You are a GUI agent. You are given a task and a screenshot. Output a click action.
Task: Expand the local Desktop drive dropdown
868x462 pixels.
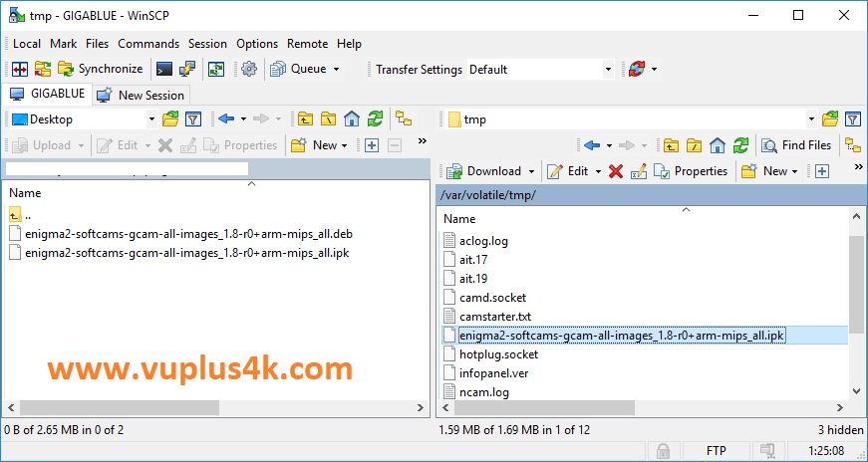(151, 118)
